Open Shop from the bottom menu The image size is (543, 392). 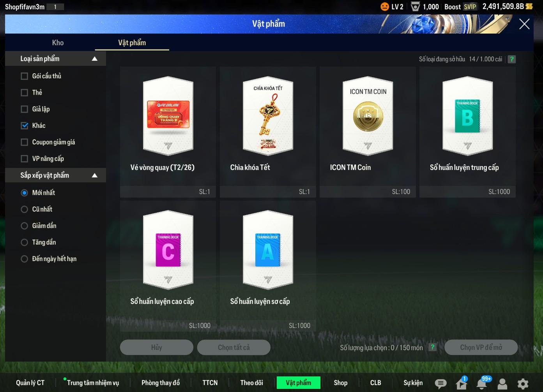tap(340, 383)
